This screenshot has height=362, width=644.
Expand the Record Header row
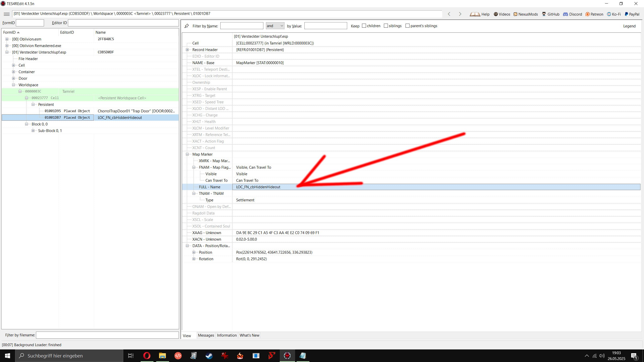187,50
